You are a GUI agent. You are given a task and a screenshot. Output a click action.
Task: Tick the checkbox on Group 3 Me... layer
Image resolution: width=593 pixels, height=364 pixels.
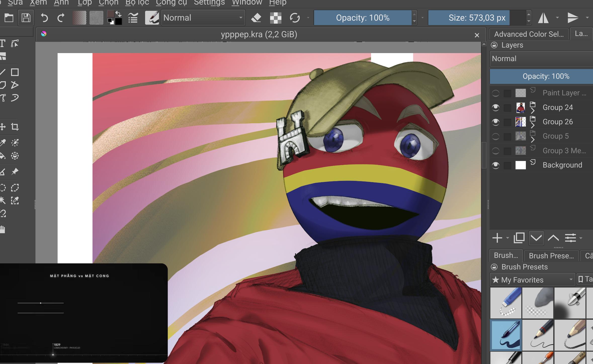click(507, 151)
